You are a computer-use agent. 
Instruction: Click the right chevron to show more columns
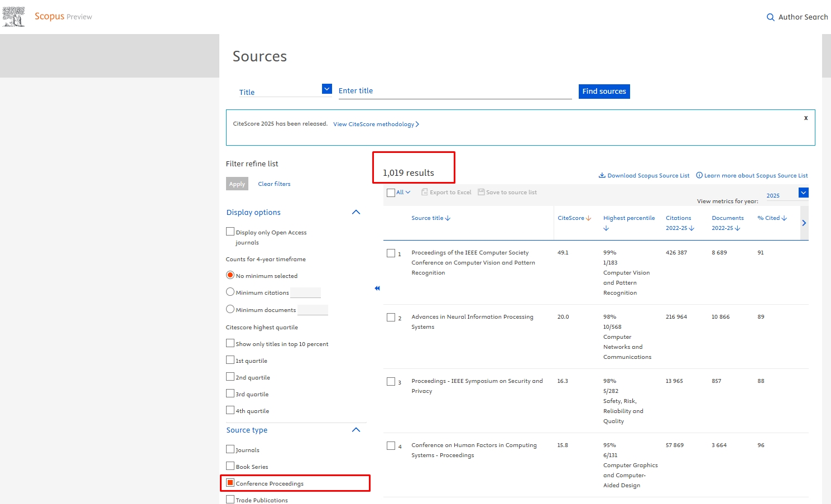(804, 223)
